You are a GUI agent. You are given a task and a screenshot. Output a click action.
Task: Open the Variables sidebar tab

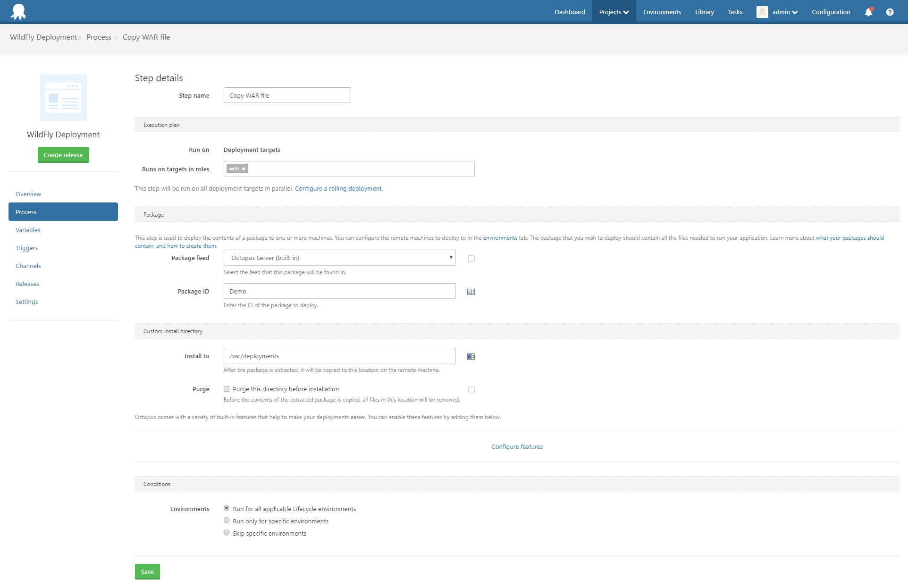[x=28, y=230]
